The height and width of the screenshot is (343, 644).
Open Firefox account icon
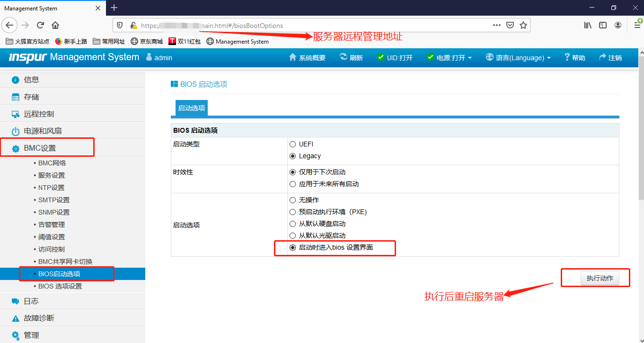point(618,26)
